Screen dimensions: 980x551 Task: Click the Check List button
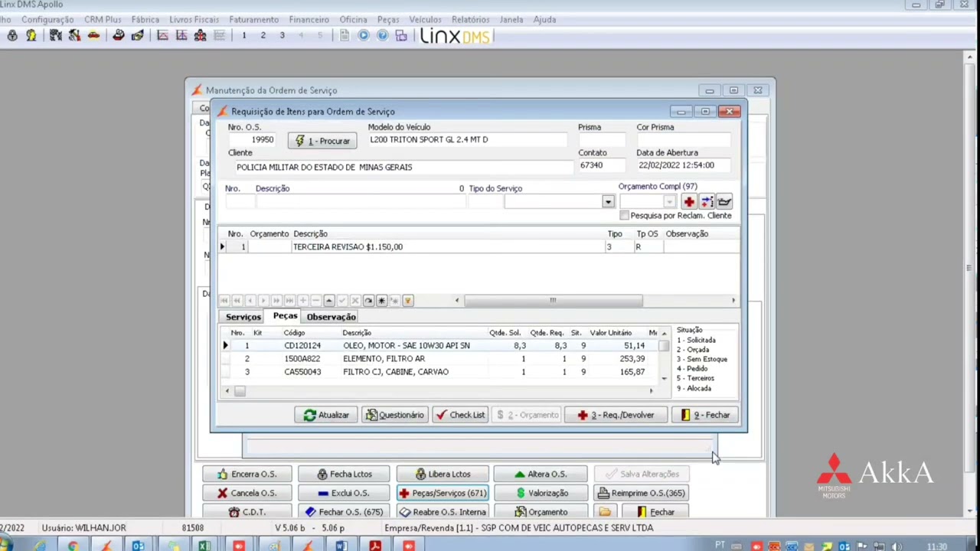pyautogui.click(x=459, y=415)
